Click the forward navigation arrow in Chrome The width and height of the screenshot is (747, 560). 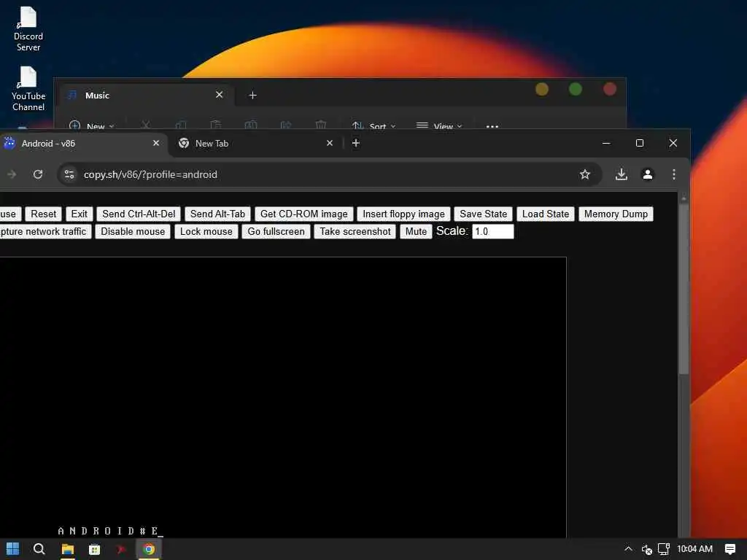click(x=12, y=174)
